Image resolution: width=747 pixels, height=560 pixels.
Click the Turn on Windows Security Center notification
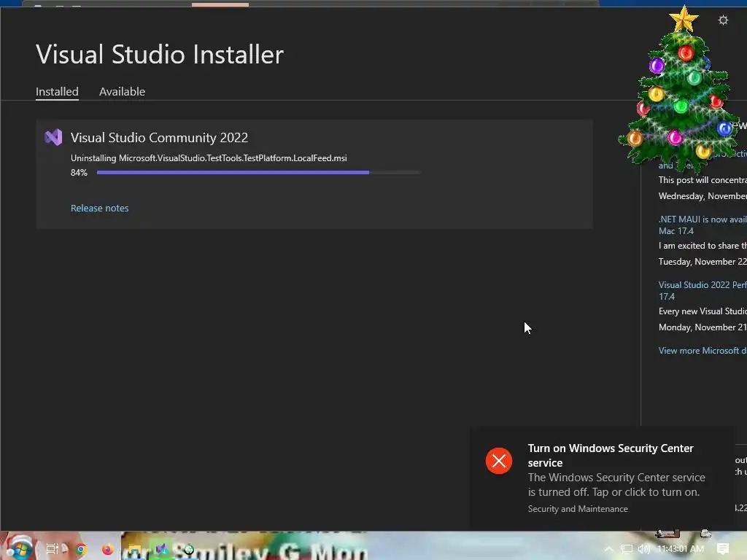(x=601, y=478)
